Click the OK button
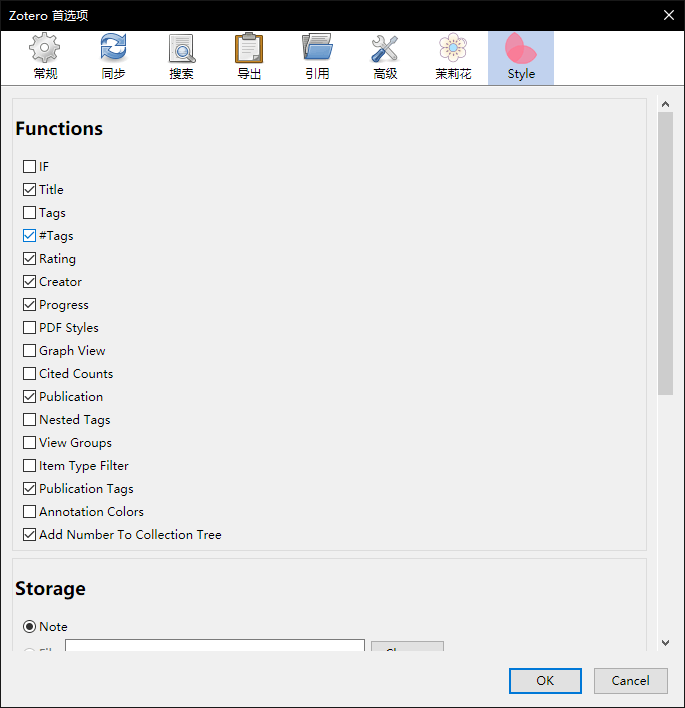Image resolution: width=685 pixels, height=708 pixels. point(545,680)
